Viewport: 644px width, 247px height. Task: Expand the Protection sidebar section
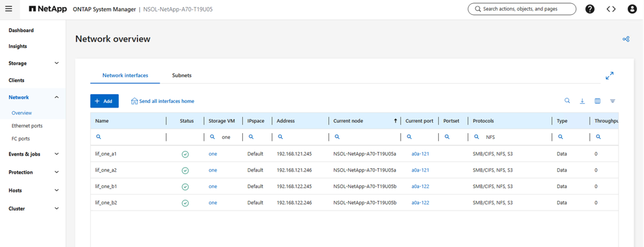click(x=57, y=172)
